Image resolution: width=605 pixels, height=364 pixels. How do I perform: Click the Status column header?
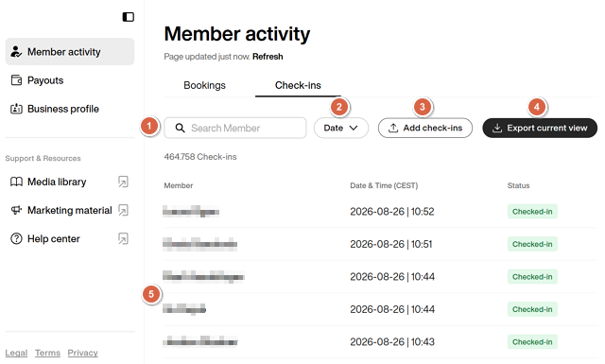518,185
